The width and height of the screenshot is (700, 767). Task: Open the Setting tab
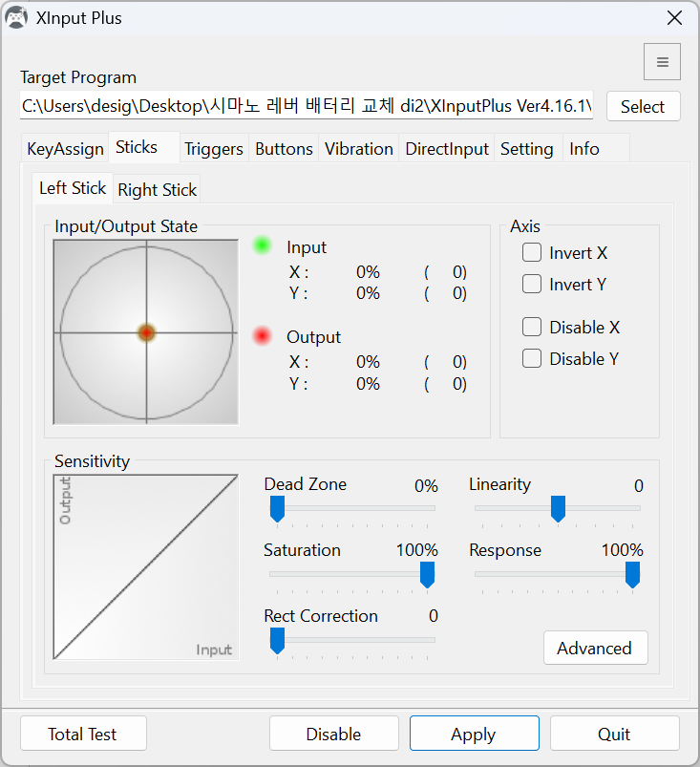pyautogui.click(x=527, y=149)
